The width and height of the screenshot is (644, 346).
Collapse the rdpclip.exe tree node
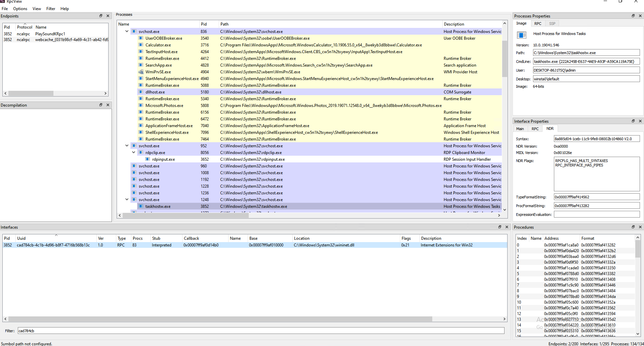(x=133, y=153)
